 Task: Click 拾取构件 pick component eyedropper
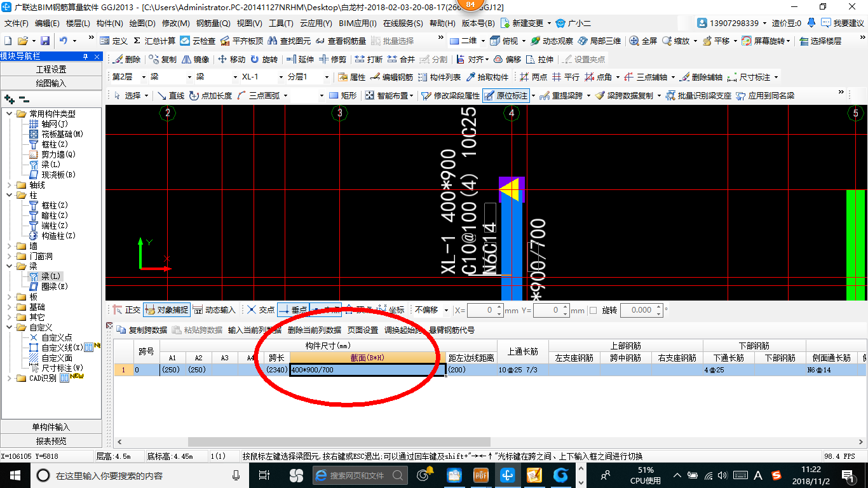click(x=487, y=78)
